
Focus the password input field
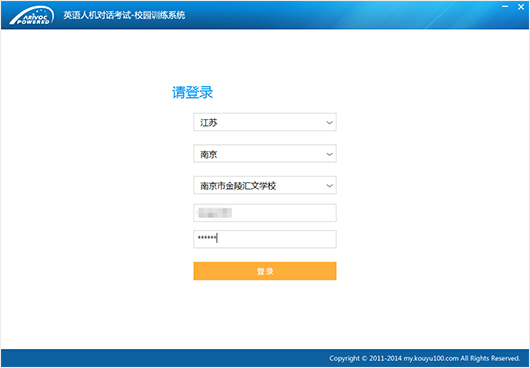click(265, 239)
